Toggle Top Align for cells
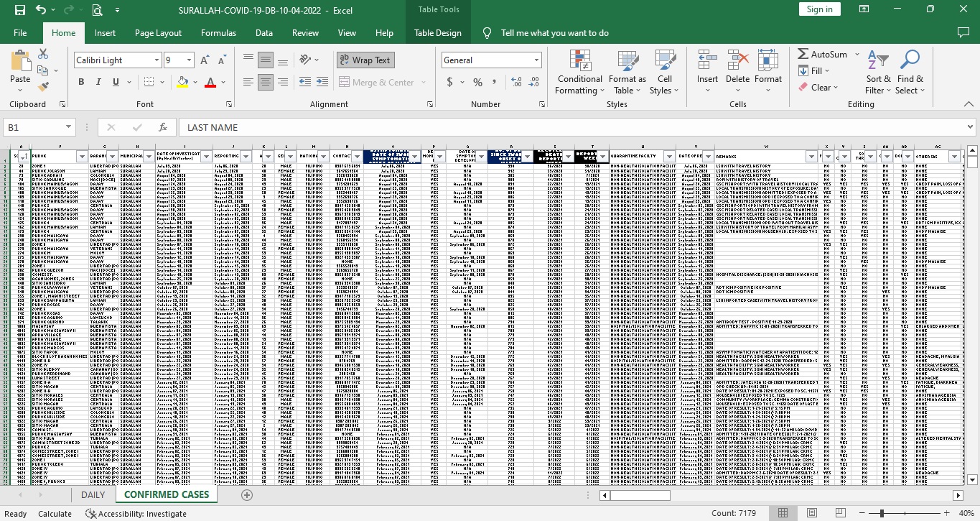This screenshot has height=521, width=980. tap(248, 60)
